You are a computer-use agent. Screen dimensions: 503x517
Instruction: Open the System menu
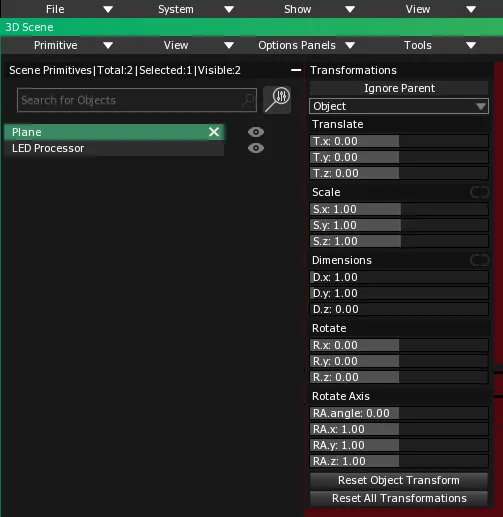click(x=176, y=9)
